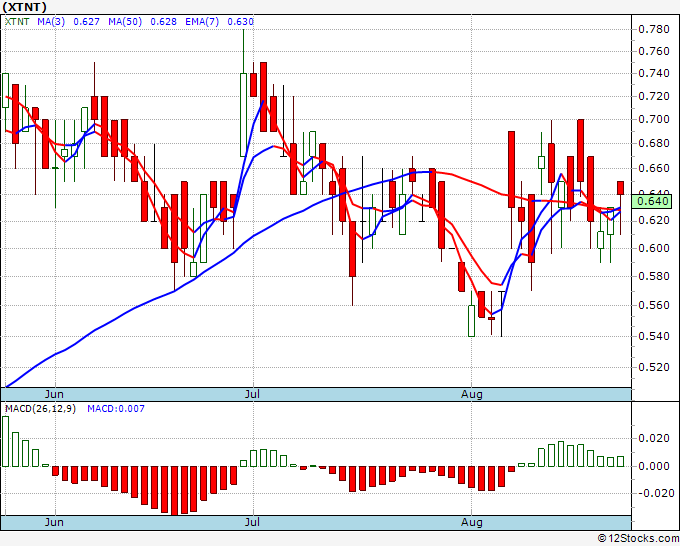Click the 0.780 price axis label

coord(654,29)
